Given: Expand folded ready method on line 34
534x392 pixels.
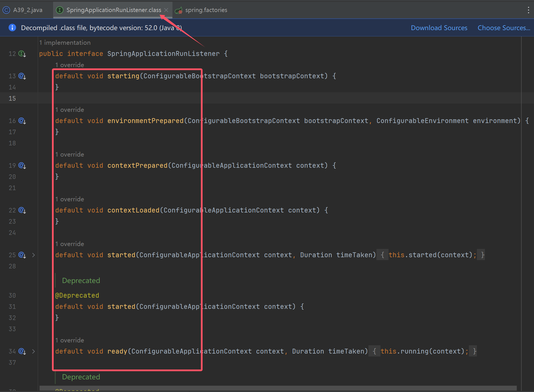Looking at the screenshot, I should tap(34, 351).
